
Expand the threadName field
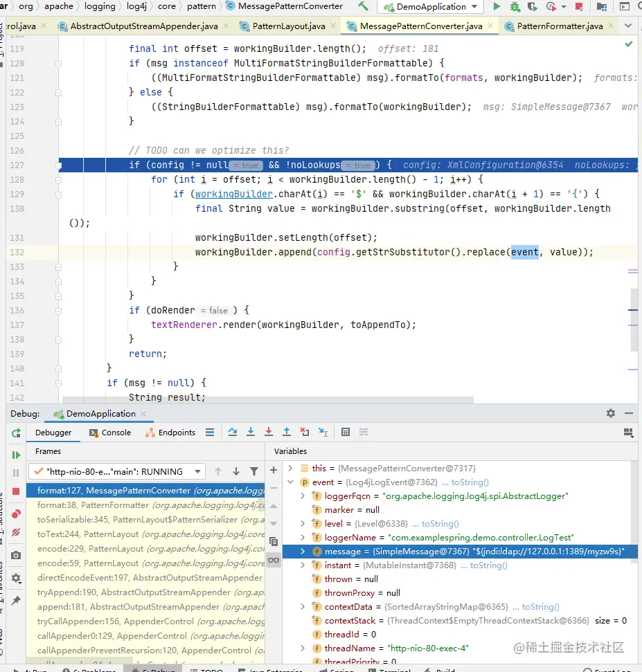303,648
